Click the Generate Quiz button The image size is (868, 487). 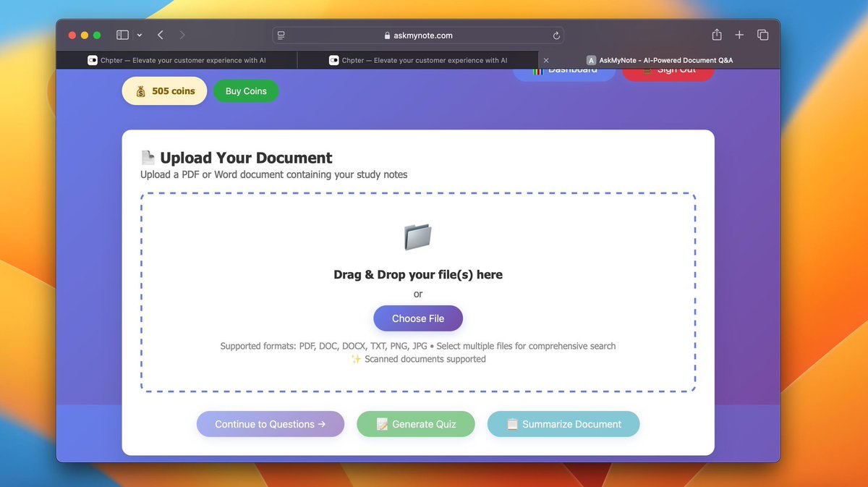pos(416,424)
